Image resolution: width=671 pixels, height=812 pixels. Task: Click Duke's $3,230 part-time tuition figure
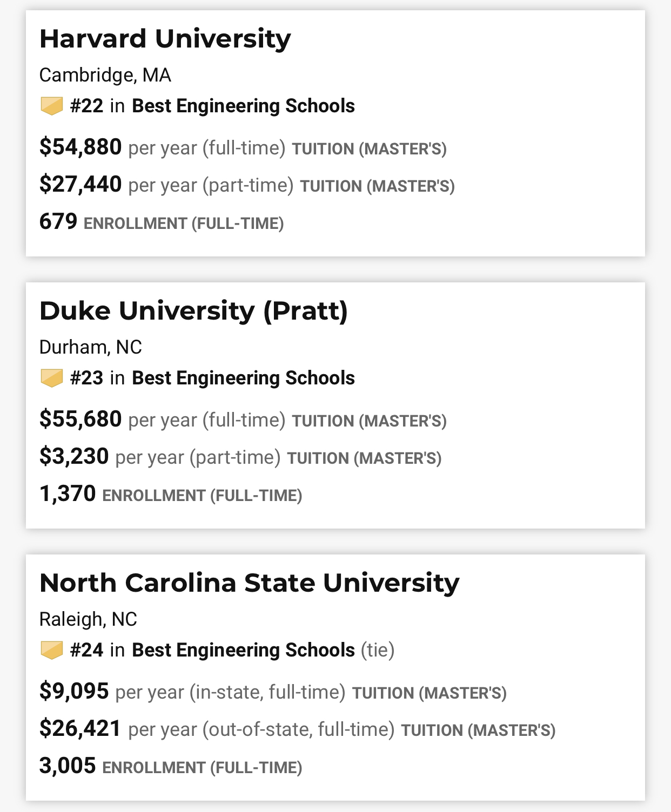click(74, 456)
